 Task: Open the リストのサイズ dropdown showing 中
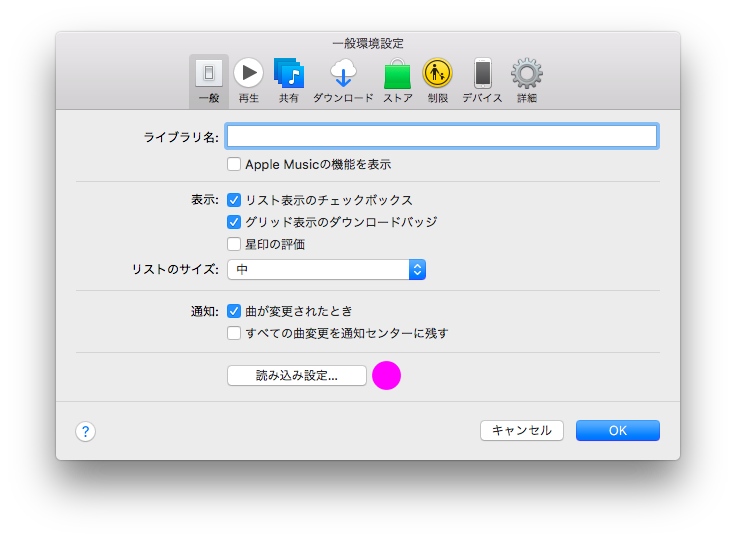click(327, 270)
